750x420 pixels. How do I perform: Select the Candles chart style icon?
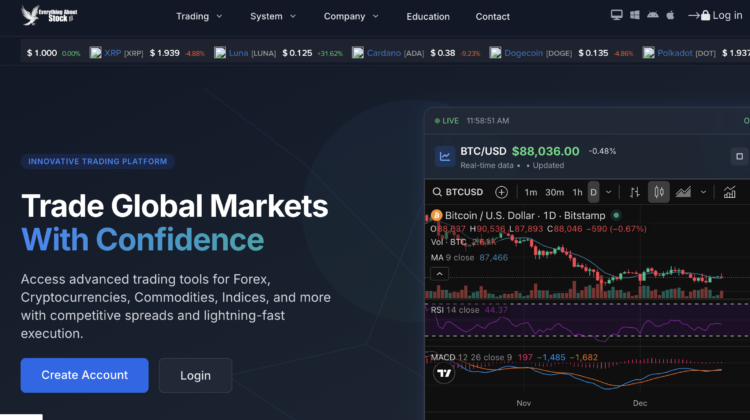659,192
